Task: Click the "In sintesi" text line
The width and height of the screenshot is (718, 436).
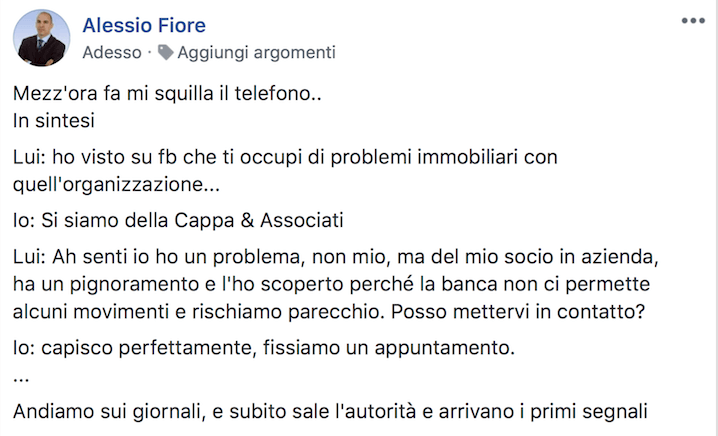Action: 51,121
